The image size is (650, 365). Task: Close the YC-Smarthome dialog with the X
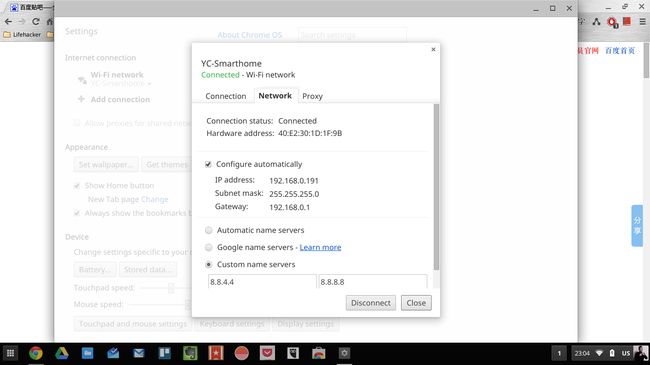coord(433,49)
